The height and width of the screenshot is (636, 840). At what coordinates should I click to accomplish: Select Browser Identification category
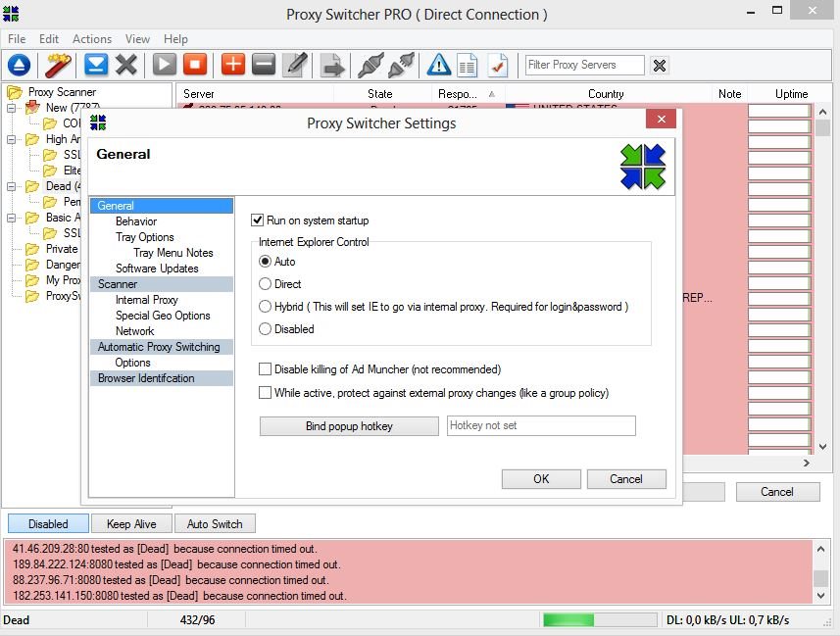click(x=162, y=378)
